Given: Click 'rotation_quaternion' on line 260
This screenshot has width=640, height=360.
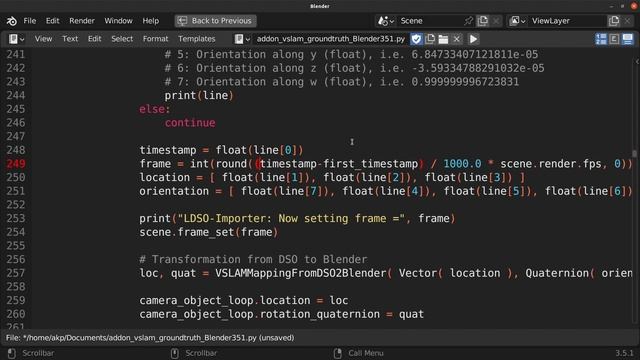Looking at the screenshot, I should tap(320, 314).
